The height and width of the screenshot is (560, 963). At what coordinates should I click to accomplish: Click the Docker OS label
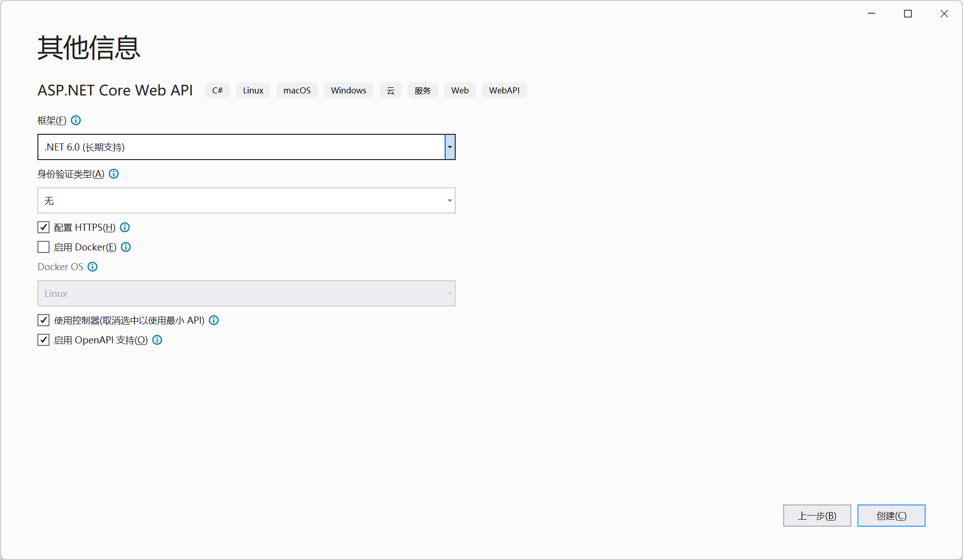coord(60,267)
